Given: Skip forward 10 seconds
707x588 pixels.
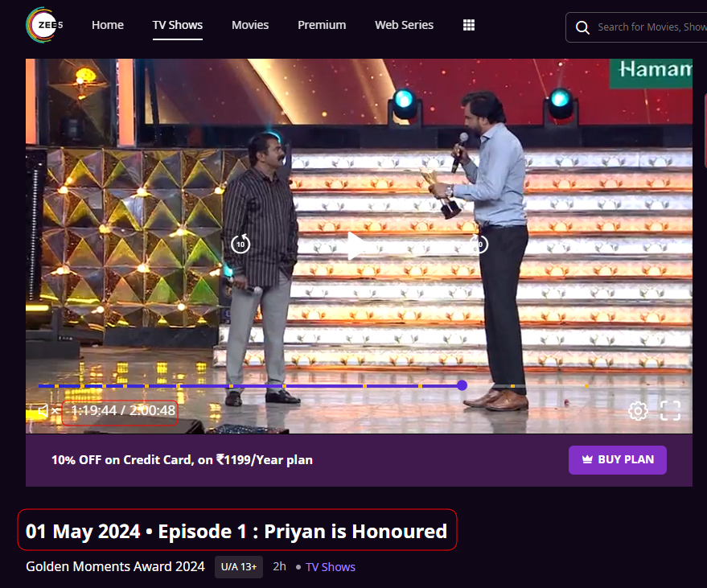Looking at the screenshot, I should [479, 244].
